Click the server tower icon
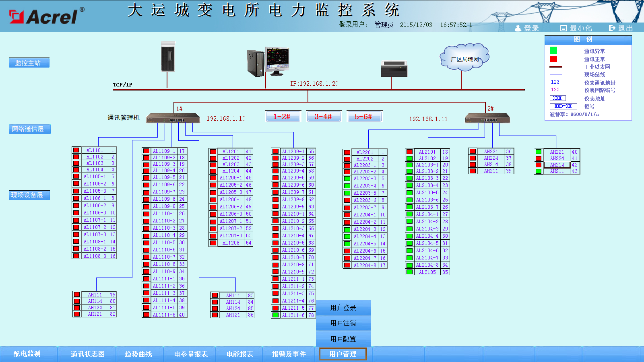 click(168, 57)
